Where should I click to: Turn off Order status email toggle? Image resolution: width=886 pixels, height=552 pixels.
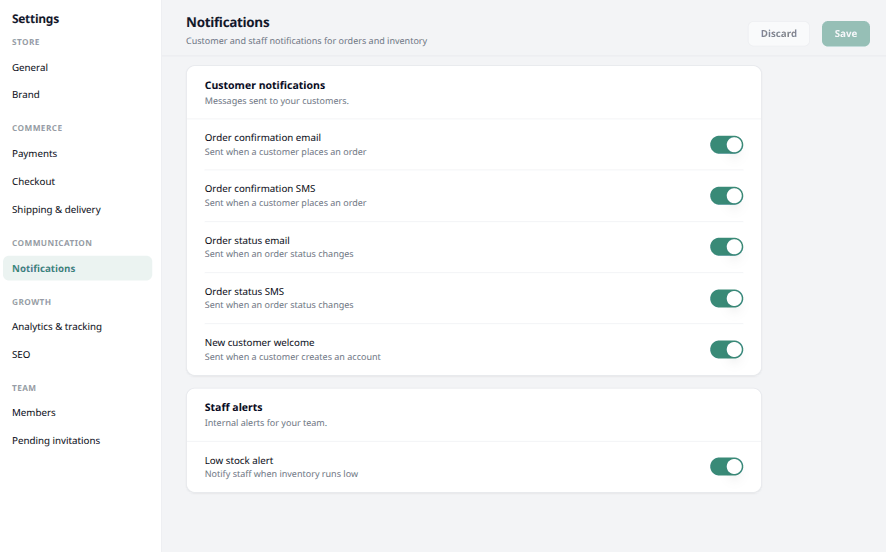click(x=726, y=247)
